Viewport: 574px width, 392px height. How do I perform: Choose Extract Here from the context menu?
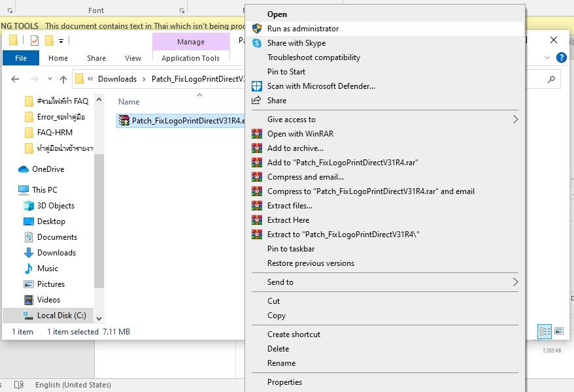click(288, 220)
